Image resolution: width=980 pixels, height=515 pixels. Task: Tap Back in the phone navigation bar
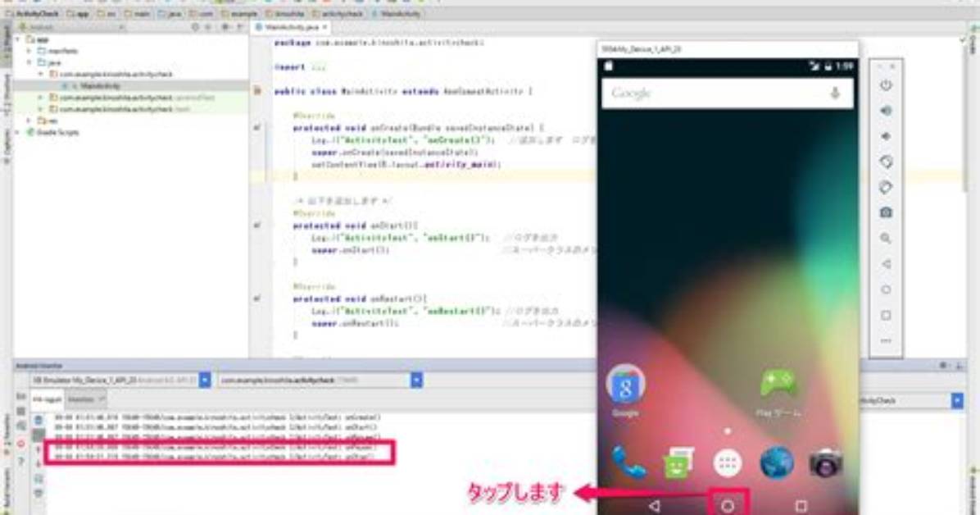tap(655, 506)
